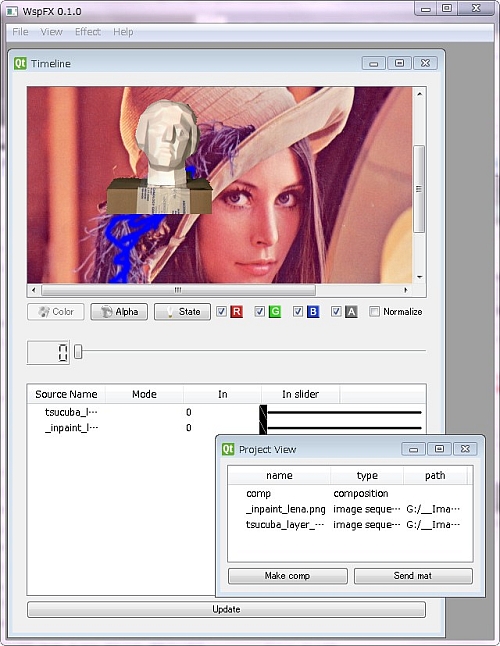Click the green G channel icon
The width and height of the screenshot is (500, 646).
point(275,312)
